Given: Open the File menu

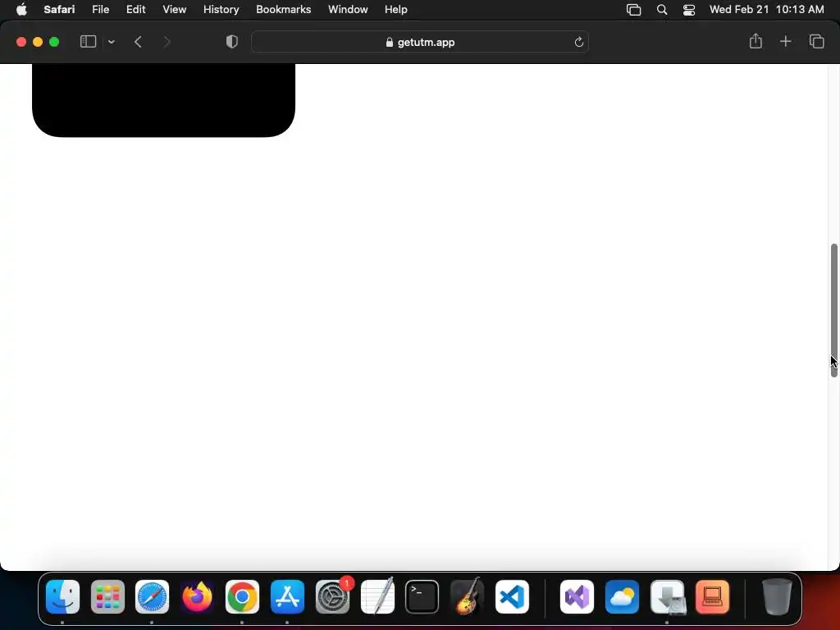Looking at the screenshot, I should pyautogui.click(x=100, y=9).
